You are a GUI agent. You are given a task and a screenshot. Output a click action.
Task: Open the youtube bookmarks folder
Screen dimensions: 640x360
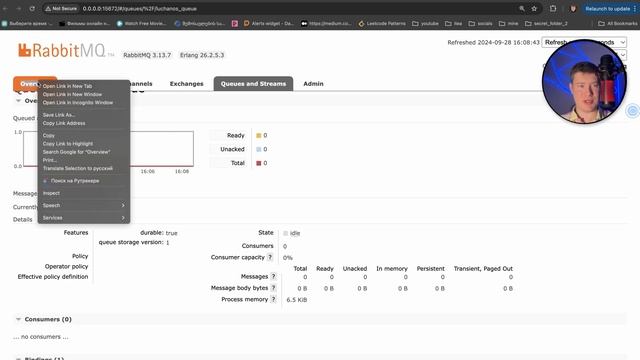425,24
